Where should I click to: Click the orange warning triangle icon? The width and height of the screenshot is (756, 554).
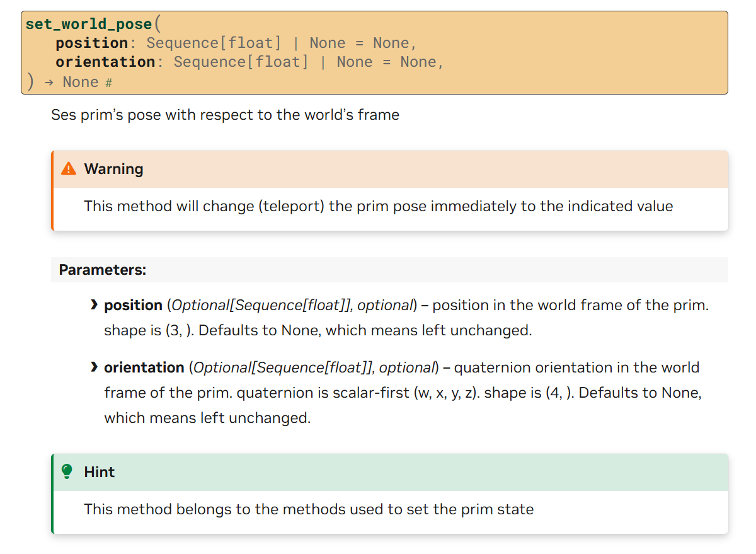pyautogui.click(x=69, y=169)
